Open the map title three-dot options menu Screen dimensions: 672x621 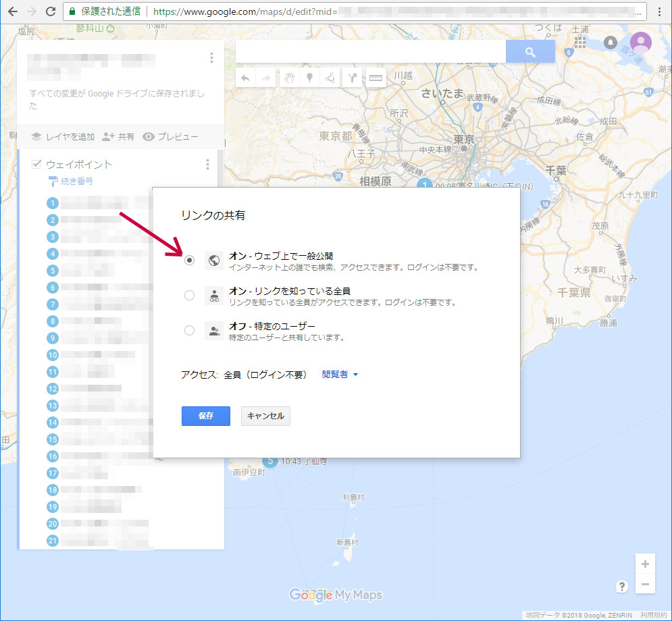(x=211, y=58)
